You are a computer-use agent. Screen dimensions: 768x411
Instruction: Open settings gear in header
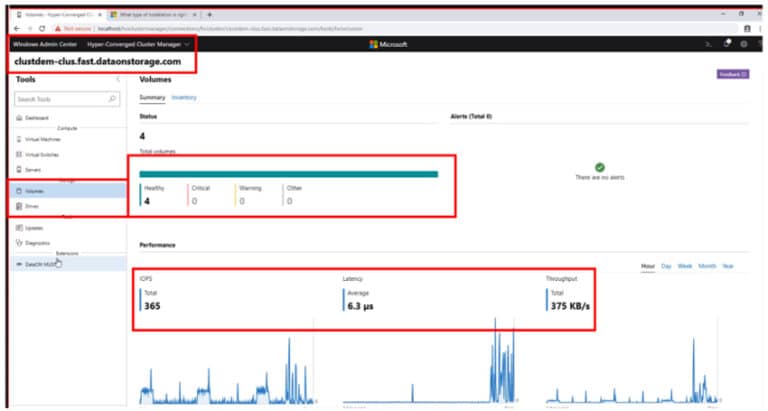744,44
